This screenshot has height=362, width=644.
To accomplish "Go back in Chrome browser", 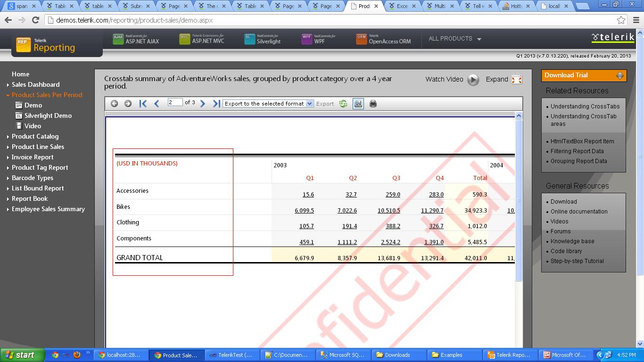I will coord(8,20).
